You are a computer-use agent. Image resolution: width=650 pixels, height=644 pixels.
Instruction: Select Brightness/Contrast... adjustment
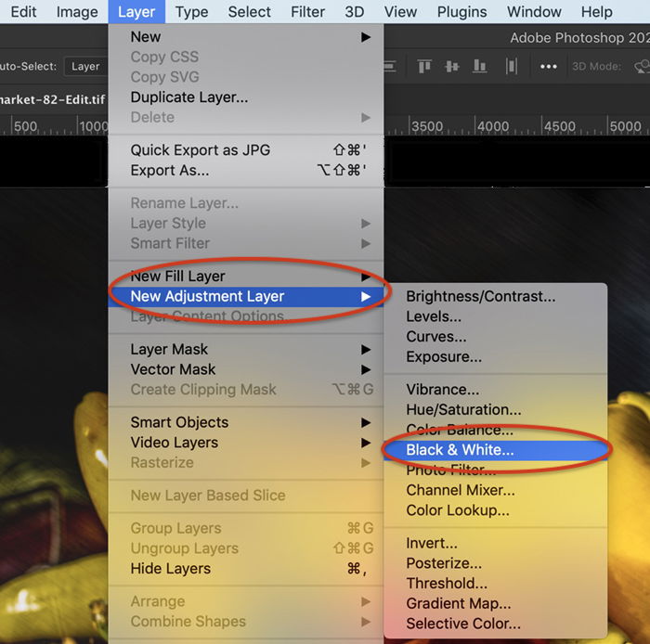pos(495,297)
